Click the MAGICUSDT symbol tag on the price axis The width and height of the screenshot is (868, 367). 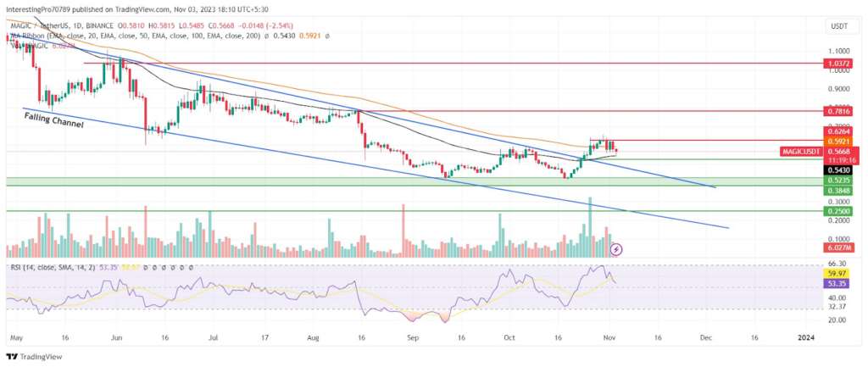802,151
